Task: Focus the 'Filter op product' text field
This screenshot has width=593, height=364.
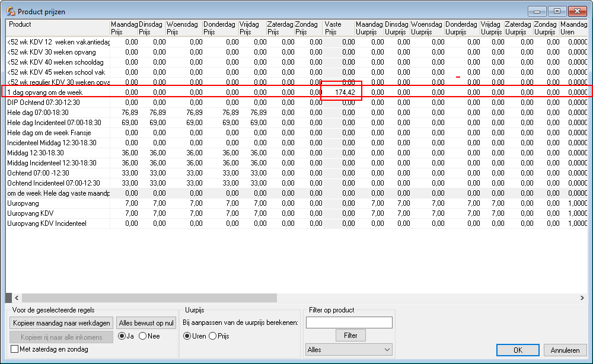Action: (349, 323)
